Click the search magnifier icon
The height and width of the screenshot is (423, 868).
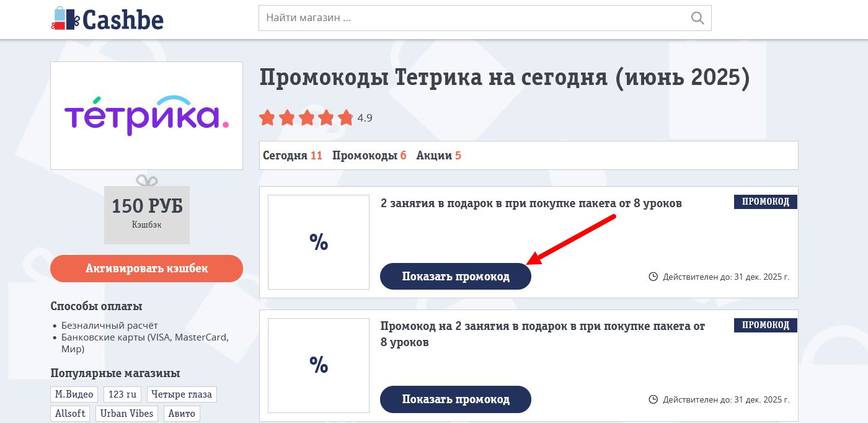[x=697, y=18]
